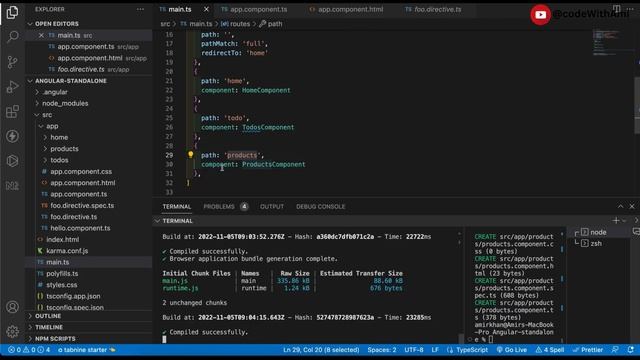Click the Go Live status button
This screenshot has height=360, width=640.
tap(511, 350)
